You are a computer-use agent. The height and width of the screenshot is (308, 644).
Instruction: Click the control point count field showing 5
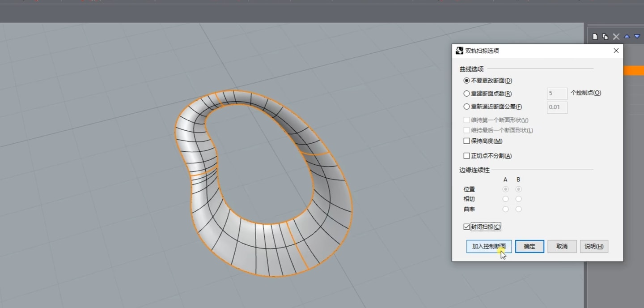click(557, 94)
